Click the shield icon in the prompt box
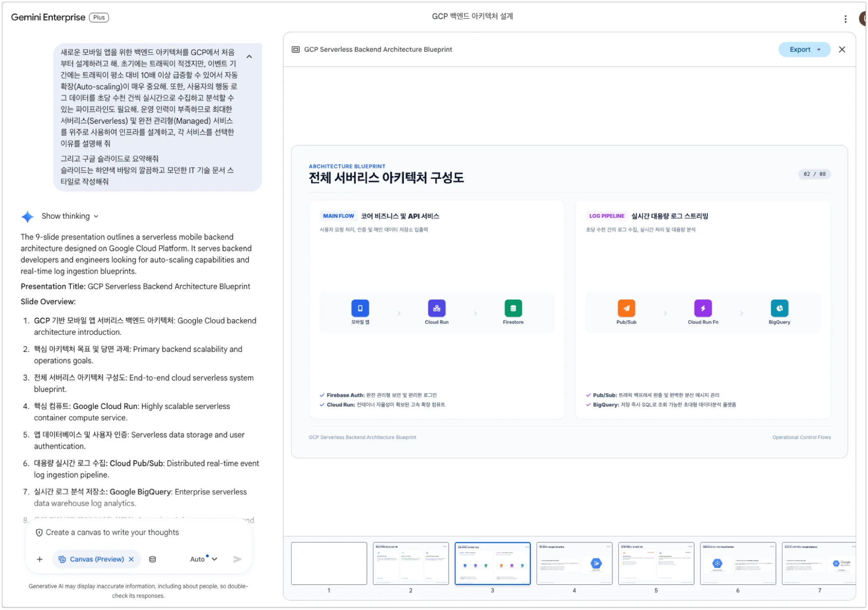868x610 pixels. (39, 533)
